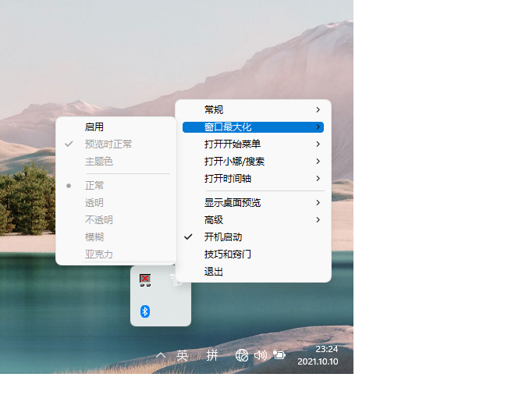
Task: Select the 窗口最大化 menu entry
Action: click(253, 127)
